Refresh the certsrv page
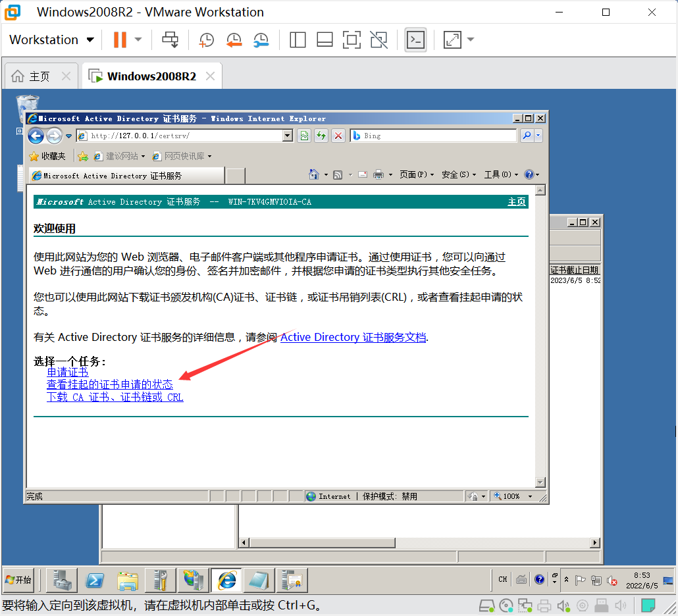Image resolution: width=678 pixels, height=616 pixels. [x=321, y=136]
